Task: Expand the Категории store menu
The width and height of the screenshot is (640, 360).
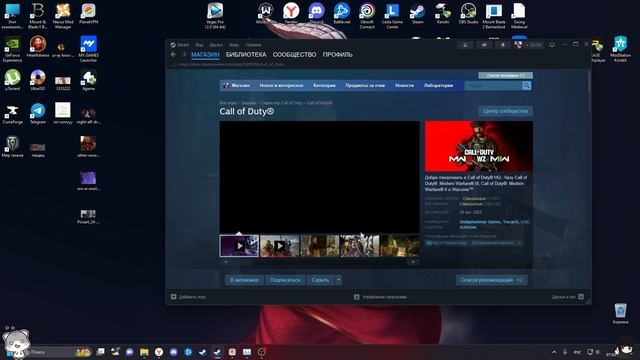Action: point(324,85)
